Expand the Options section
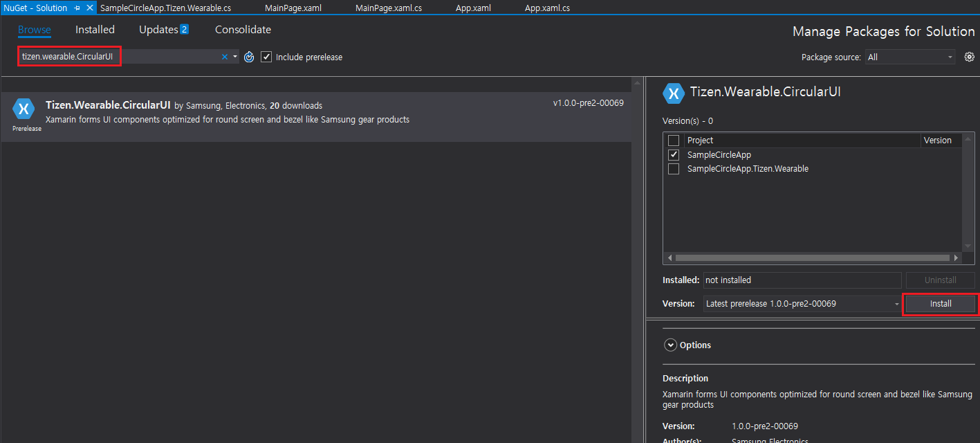 pos(670,345)
